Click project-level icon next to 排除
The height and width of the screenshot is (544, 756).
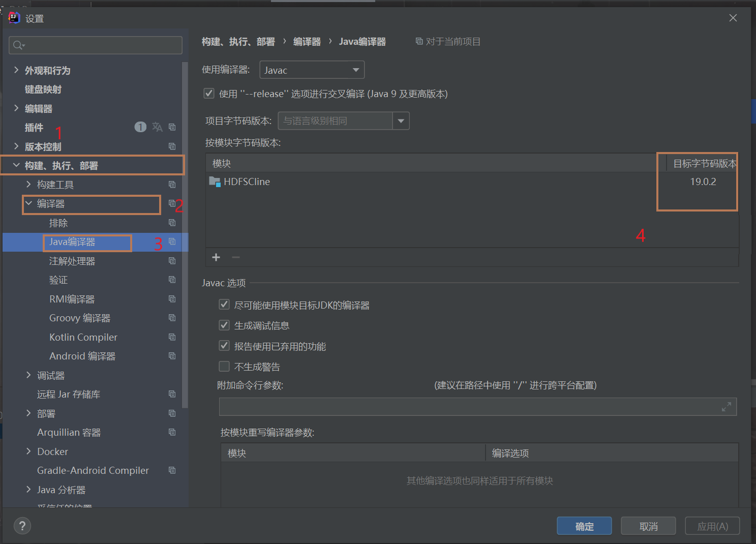coord(172,223)
